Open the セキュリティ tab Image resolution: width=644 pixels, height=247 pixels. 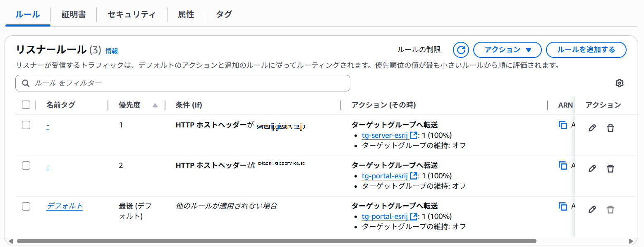pos(132,14)
